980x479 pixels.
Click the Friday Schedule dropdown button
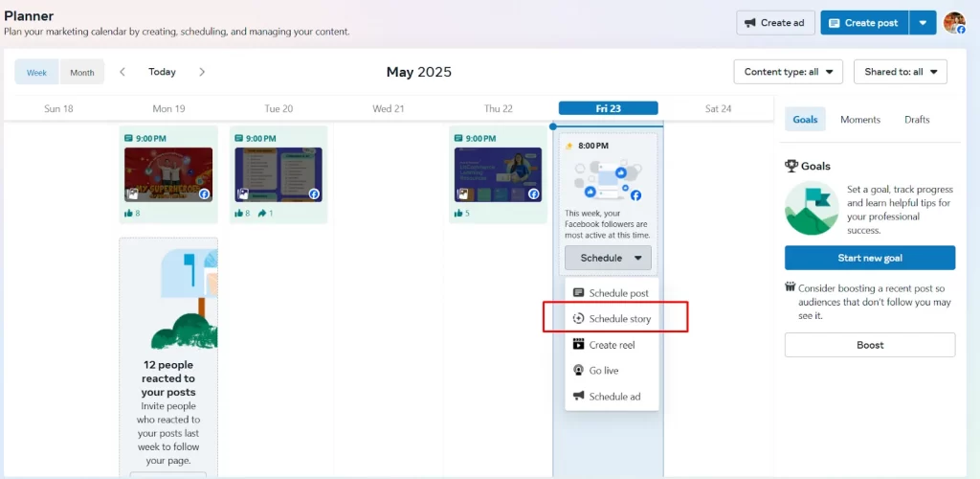[x=608, y=258]
